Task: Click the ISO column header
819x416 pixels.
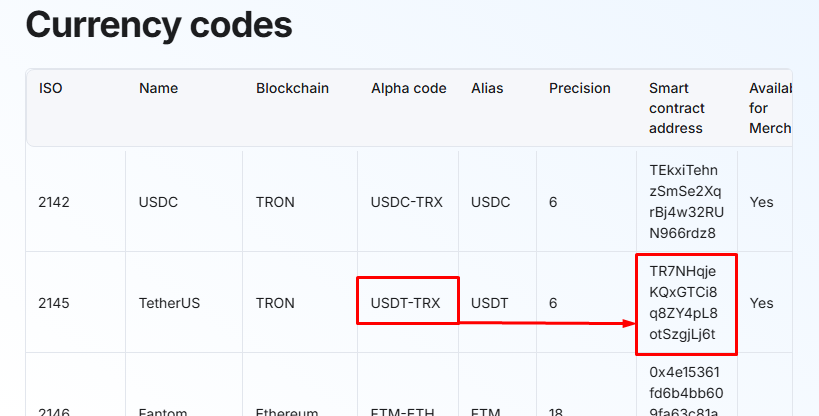Action: click(x=51, y=88)
